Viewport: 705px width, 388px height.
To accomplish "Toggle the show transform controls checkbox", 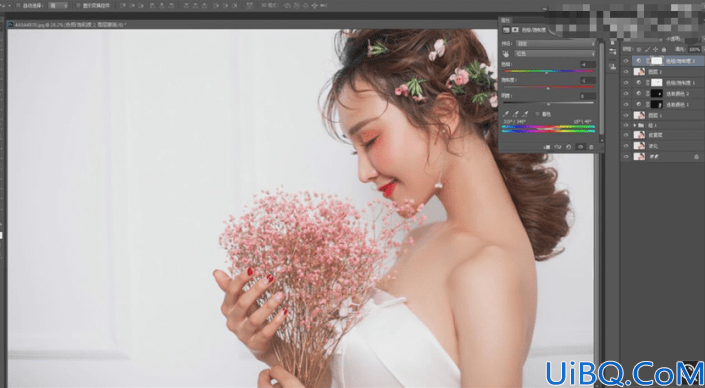I will (78, 5).
